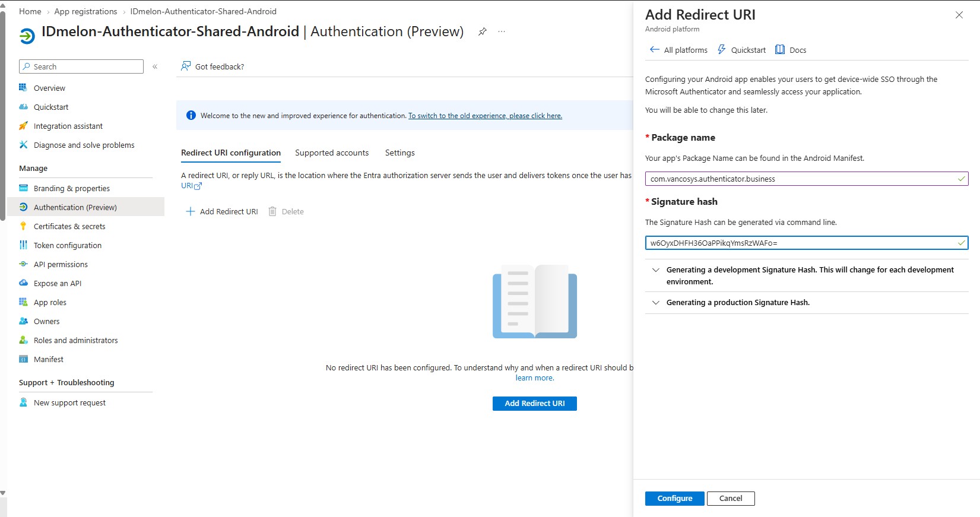Click the Quickstart cloud icon in sidebar

pos(23,107)
